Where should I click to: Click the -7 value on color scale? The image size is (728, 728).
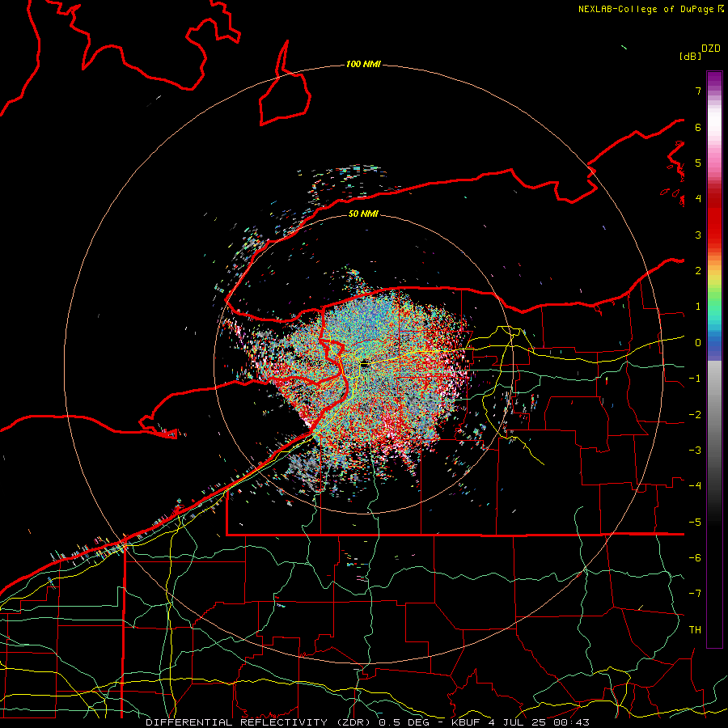[695, 594]
